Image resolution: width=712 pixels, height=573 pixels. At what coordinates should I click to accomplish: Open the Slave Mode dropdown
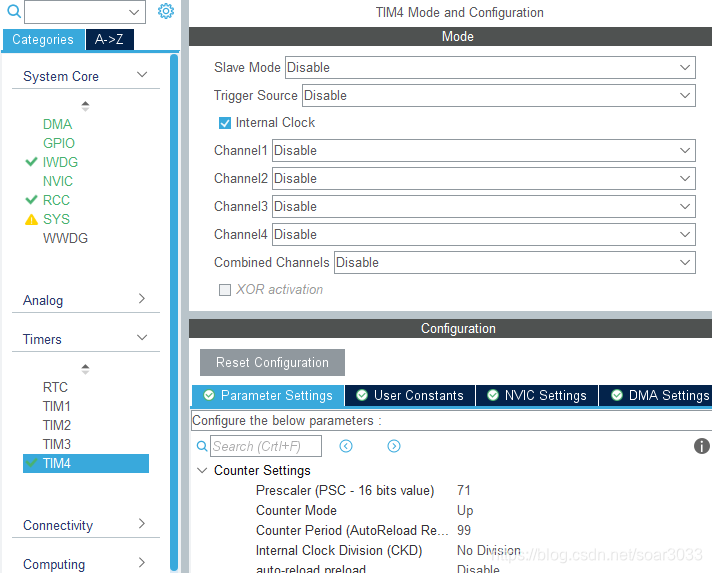tap(490, 68)
